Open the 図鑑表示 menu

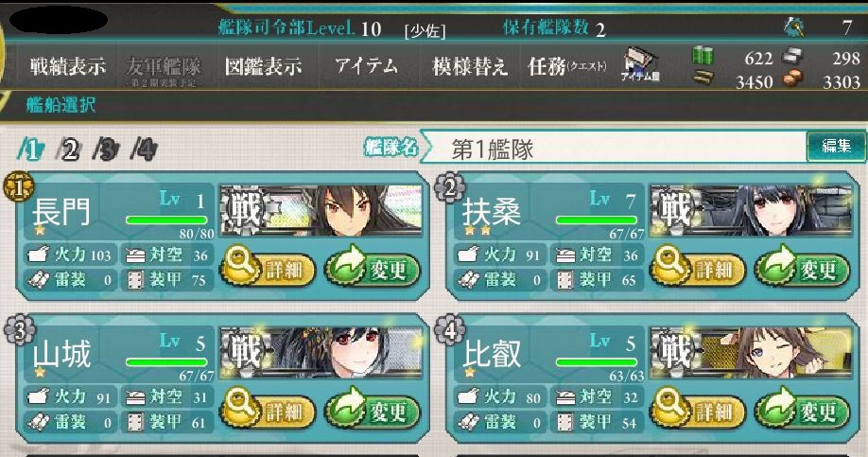point(264,66)
